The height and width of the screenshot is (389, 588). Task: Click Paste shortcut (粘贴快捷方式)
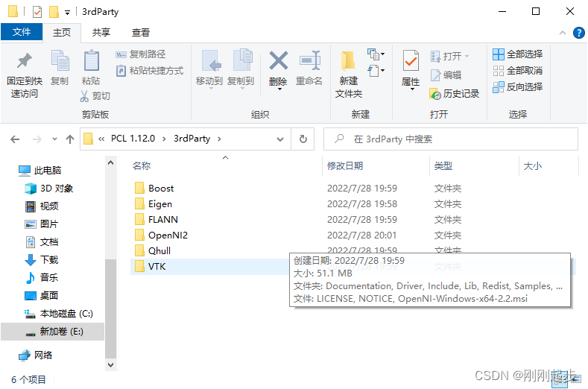pos(150,71)
